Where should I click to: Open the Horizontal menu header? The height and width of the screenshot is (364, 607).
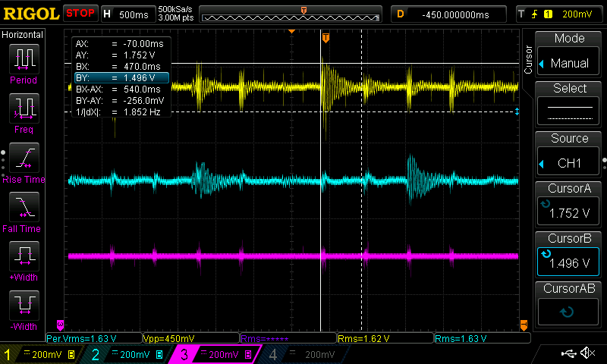click(23, 35)
